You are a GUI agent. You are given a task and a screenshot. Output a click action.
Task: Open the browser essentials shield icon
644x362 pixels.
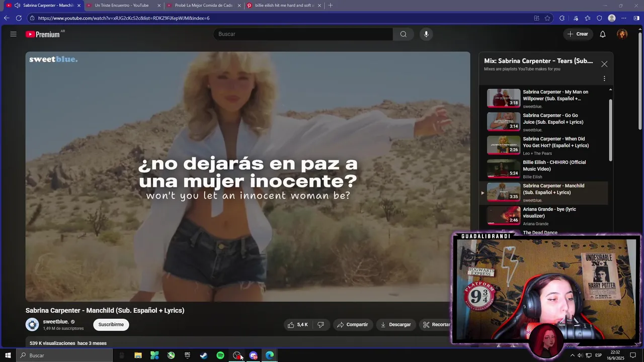click(599, 18)
